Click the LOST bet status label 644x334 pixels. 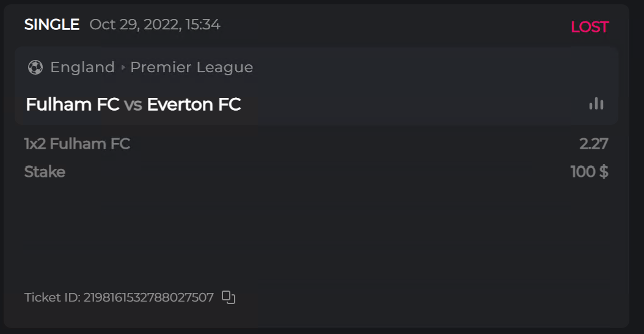tap(589, 27)
